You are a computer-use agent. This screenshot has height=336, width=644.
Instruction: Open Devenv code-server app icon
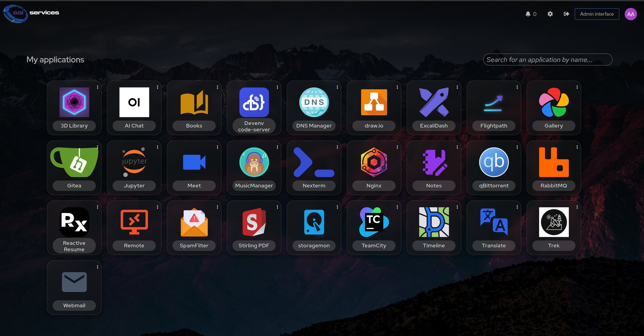point(254,102)
